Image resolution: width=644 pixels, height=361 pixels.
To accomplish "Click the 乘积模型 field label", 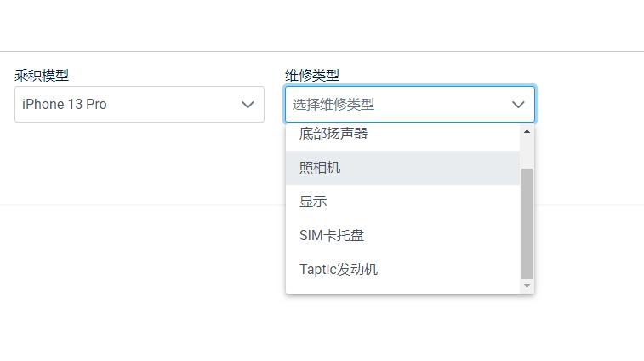I will 42,76.
